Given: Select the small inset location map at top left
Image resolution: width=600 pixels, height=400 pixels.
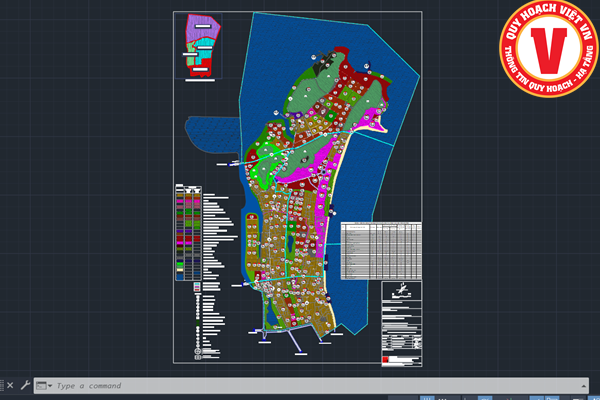Looking at the screenshot, I should 200,45.
